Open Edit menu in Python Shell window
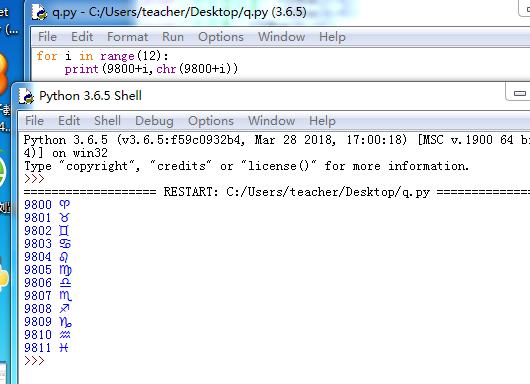The height and width of the screenshot is (384, 530). pyautogui.click(x=69, y=121)
